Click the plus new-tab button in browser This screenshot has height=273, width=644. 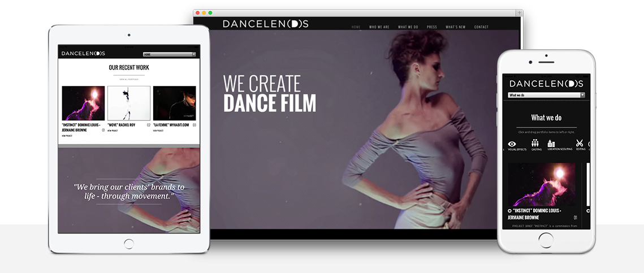tap(518, 12)
